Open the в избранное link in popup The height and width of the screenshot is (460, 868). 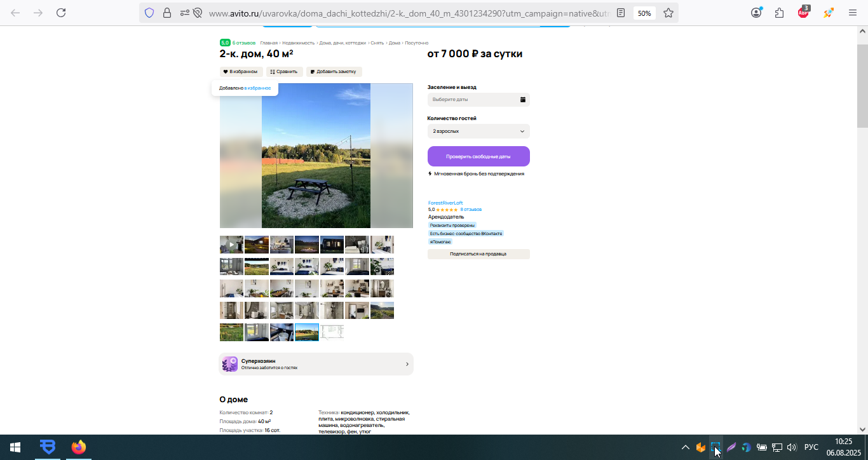click(258, 88)
